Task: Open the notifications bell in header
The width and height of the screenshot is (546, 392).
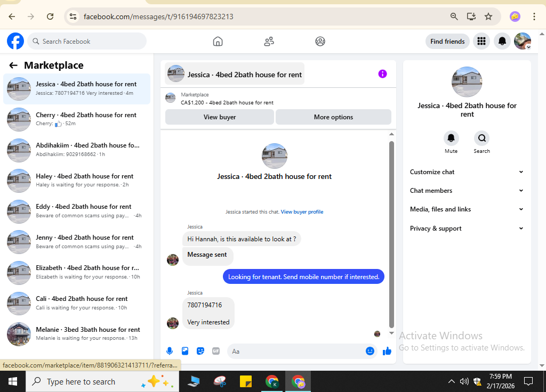Action: pyautogui.click(x=502, y=42)
